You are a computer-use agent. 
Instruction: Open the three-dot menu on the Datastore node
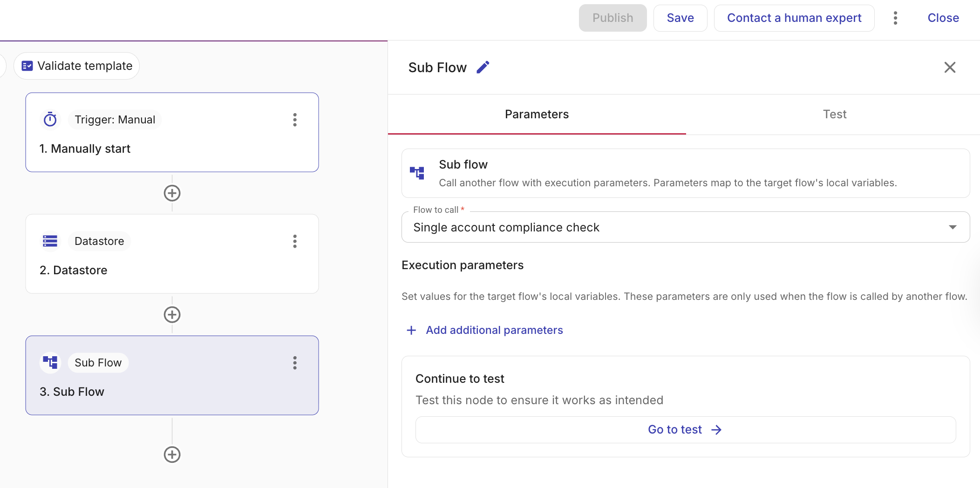[x=295, y=241]
